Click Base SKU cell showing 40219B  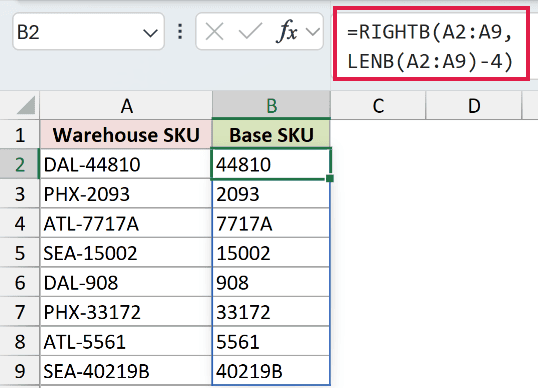[271, 371]
